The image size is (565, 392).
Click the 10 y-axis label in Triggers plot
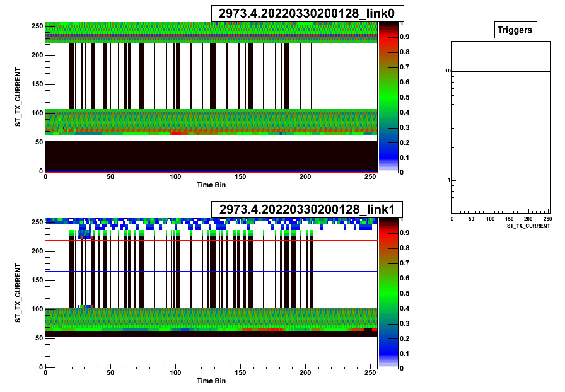point(448,71)
